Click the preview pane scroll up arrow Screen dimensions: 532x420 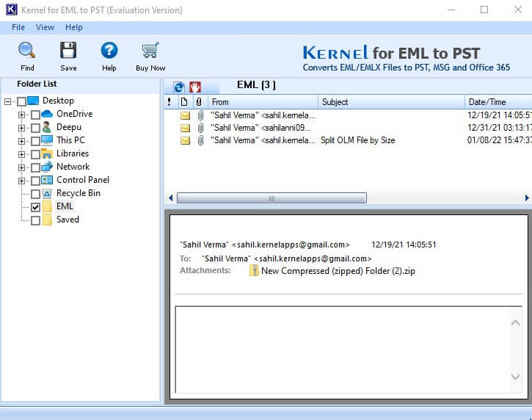[x=515, y=322]
